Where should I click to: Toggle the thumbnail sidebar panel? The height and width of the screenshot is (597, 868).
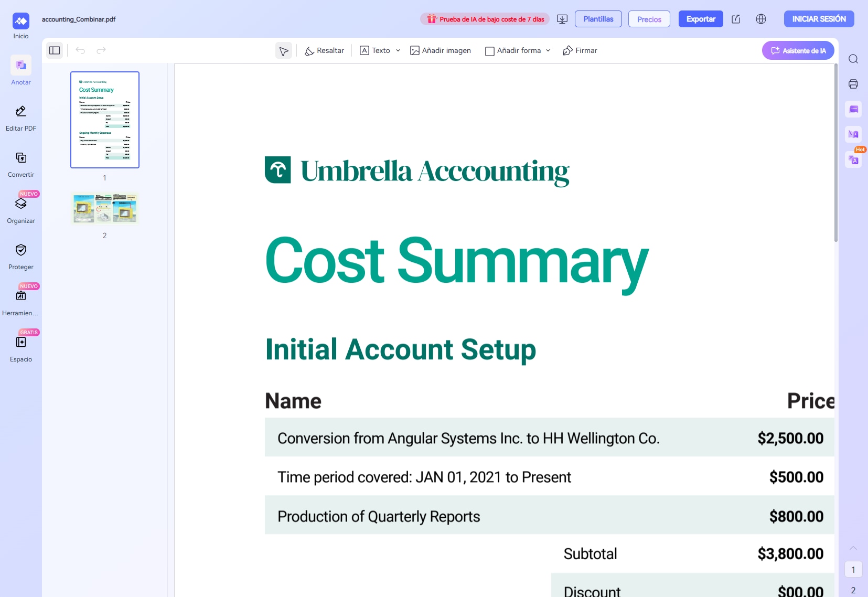pos(55,50)
